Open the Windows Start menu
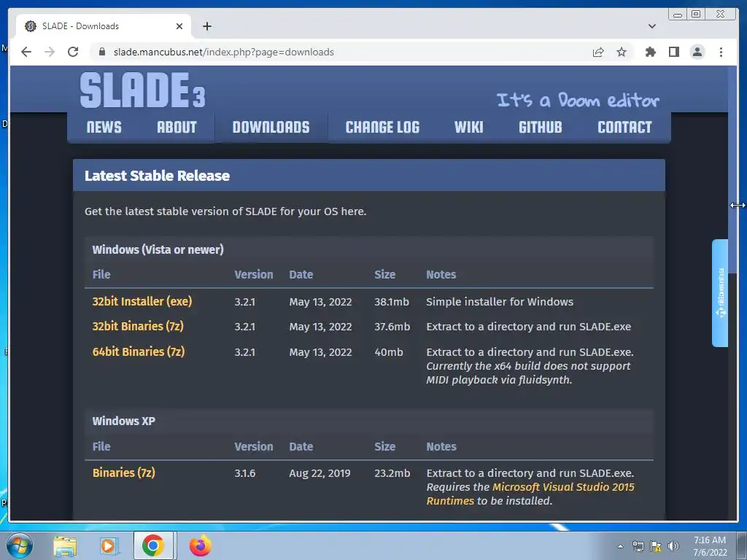The height and width of the screenshot is (560, 747). coord(20,545)
